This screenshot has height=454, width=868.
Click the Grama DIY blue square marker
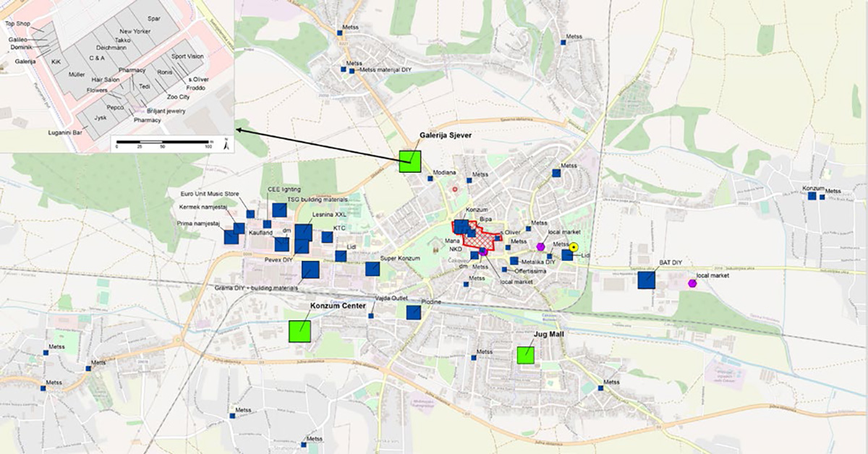tap(310, 270)
